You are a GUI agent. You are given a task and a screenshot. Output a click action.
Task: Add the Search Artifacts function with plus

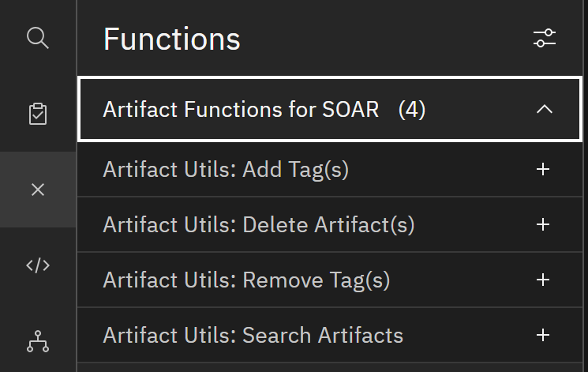[x=543, y=335]
